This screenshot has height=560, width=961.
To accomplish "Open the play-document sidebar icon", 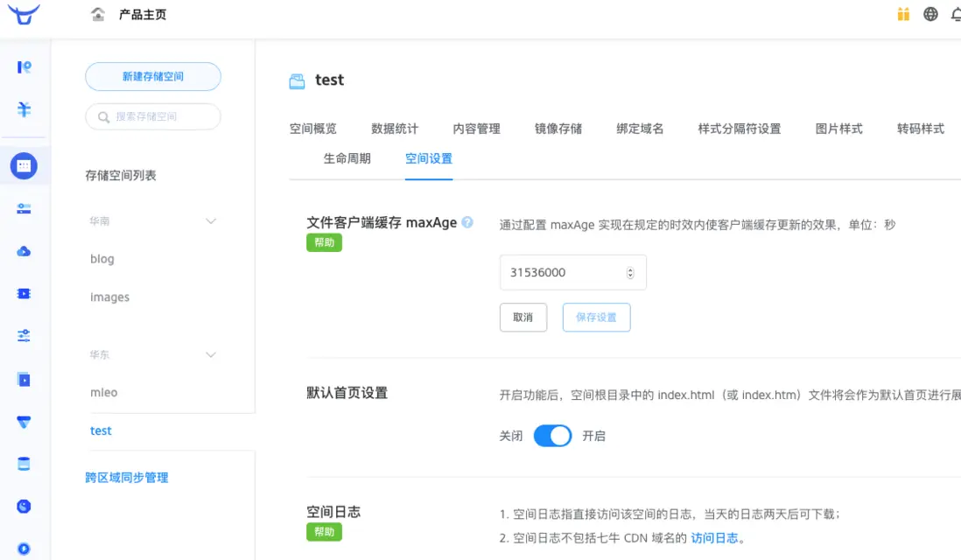I will [24, 380].
